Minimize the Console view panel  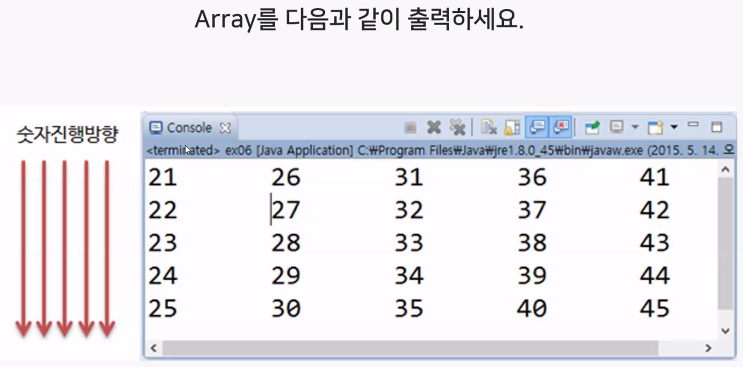coord(693,125)
